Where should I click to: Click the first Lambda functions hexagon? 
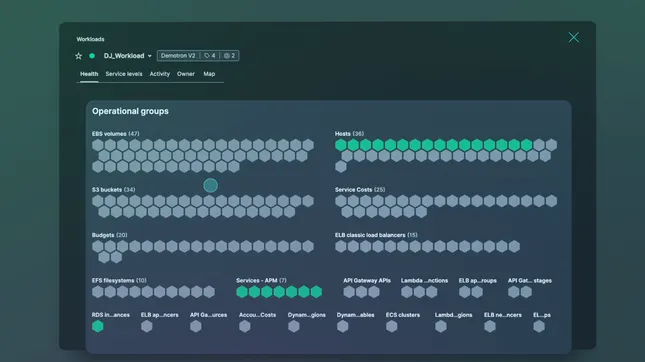click(x=407, y=292)
